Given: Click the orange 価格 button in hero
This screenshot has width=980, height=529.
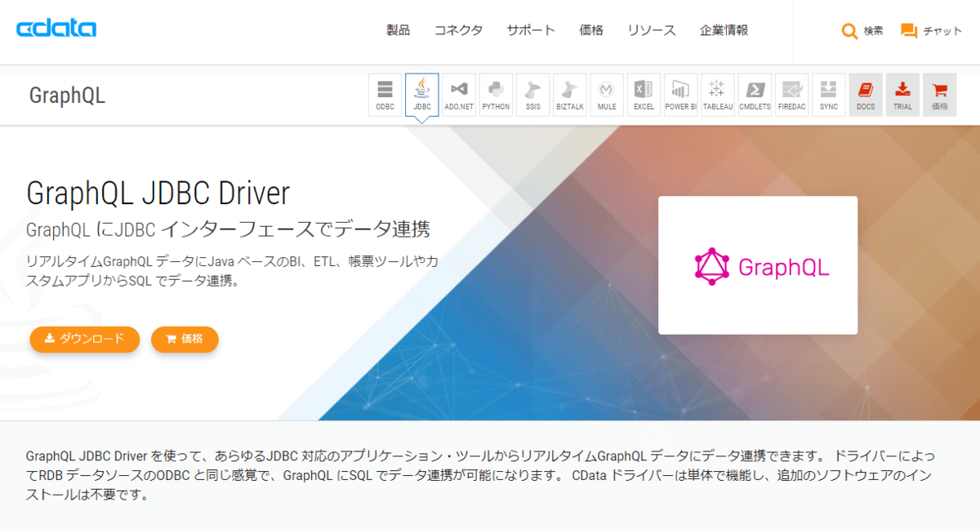Looking at the screenshot, I should click(x=185, y=339).
